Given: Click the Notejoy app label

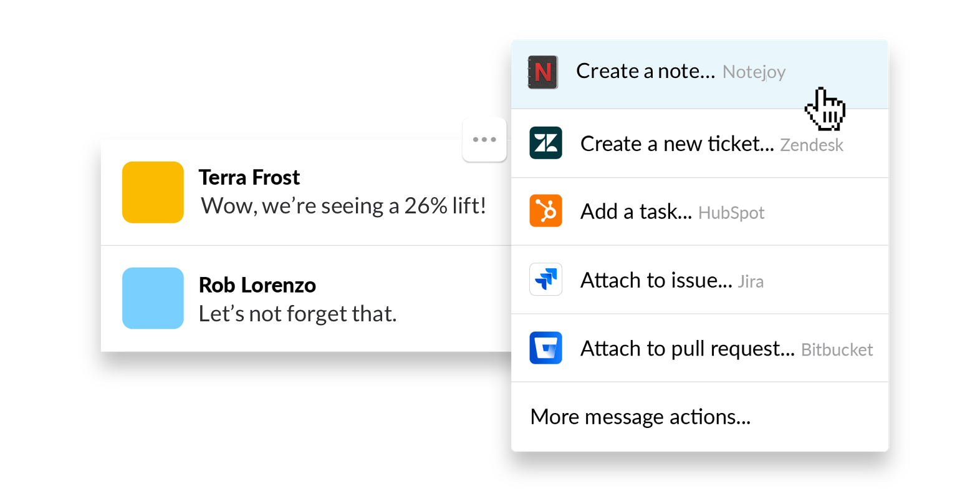Looking at the screenshot, I should pos(754,72).
